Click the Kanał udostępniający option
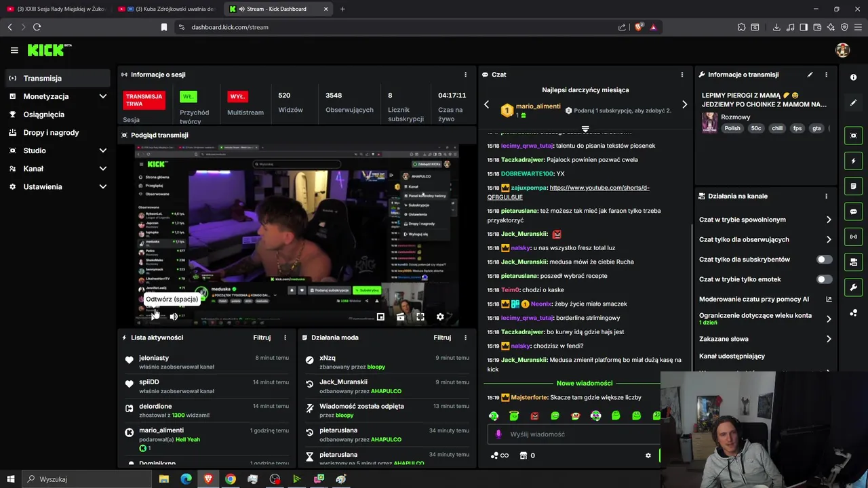The height and width of the screenshot is (488, 868). point(732,356)
